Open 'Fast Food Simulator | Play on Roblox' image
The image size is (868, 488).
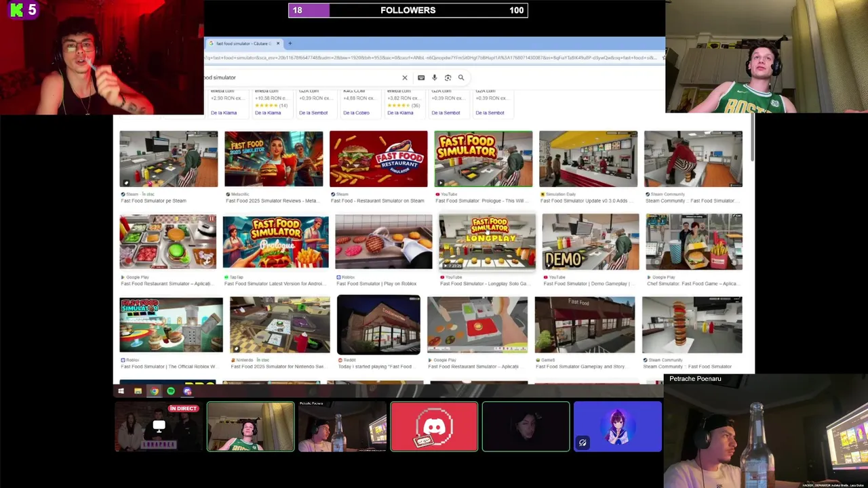click(384, 242)
